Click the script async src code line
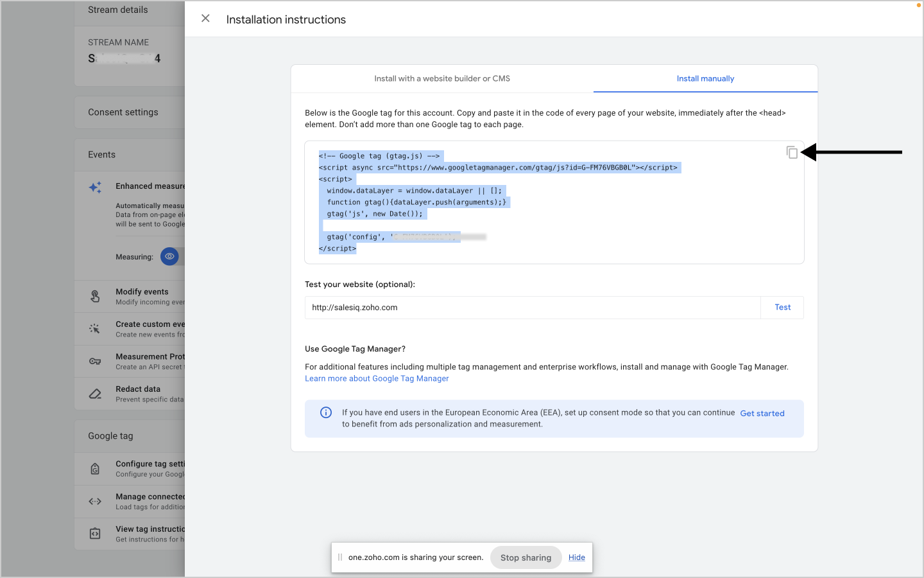 (498, 168)
